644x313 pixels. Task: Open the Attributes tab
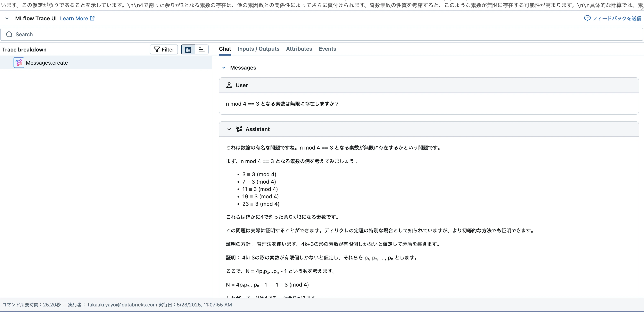pos(299,49)
